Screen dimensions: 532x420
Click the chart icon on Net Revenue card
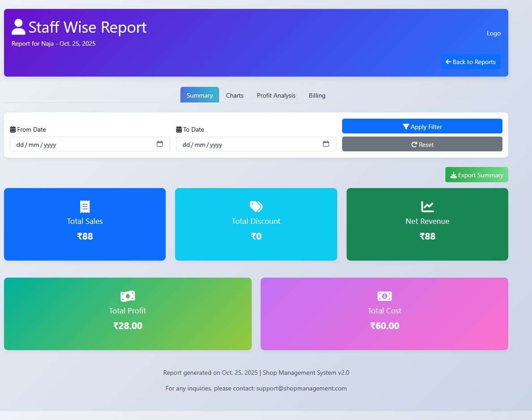click(427, 206)
